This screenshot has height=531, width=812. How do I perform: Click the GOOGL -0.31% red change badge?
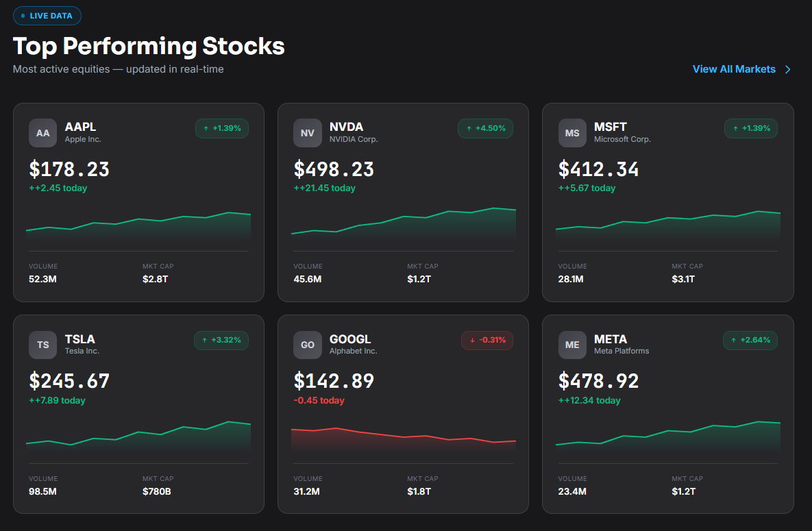(x=487, y=341)
